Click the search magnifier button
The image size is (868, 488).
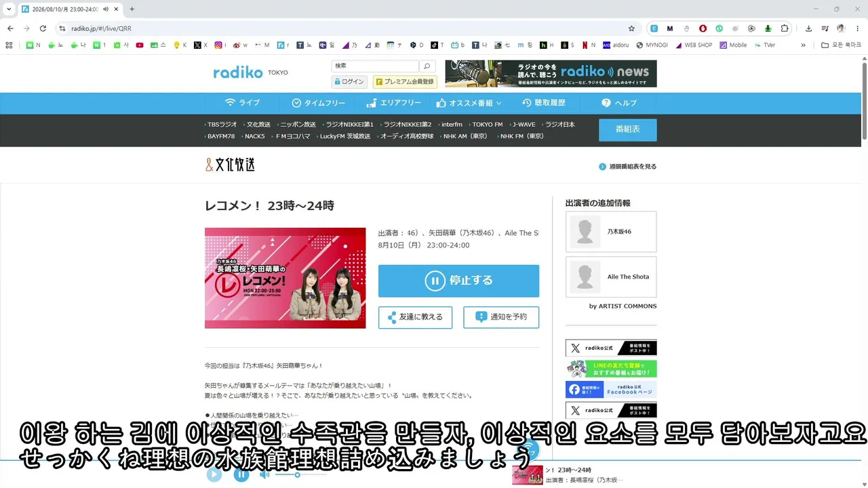[x=427, y=66]
